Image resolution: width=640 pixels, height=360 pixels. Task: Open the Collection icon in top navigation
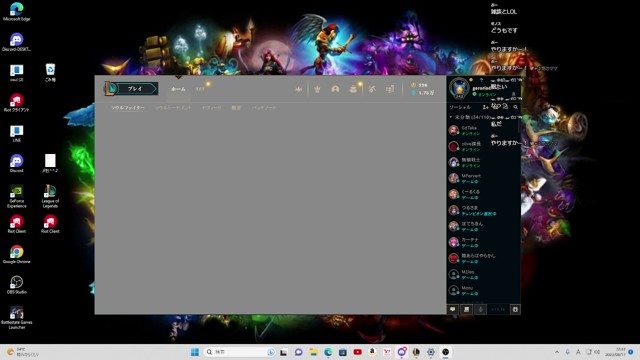pos(371,89)
